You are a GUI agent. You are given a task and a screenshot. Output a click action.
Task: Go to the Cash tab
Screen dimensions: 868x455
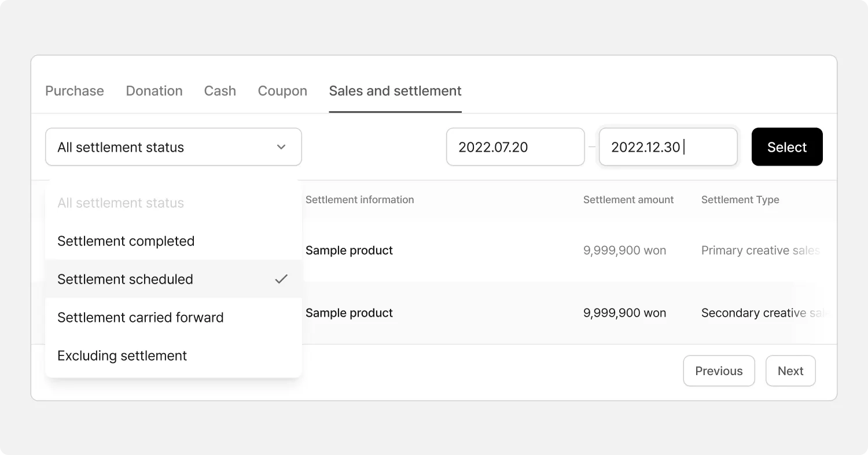tap(220, 91)
